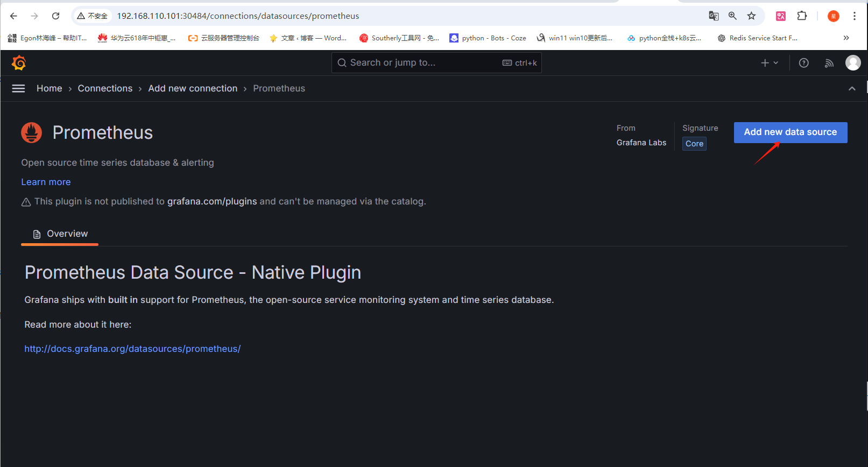This screenshot has height=467, width=868.
Task: Open the Help question mark icon
Action: point(803,63)
